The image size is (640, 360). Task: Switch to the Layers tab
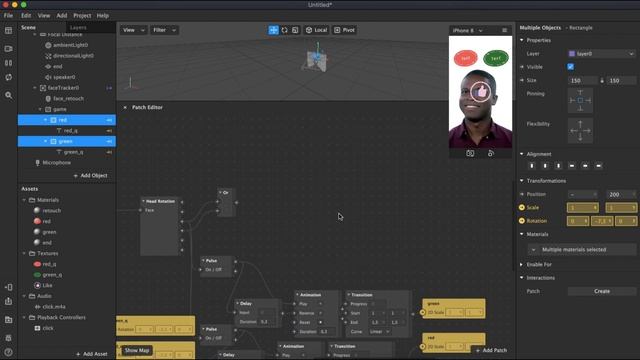tap(78, 28)
